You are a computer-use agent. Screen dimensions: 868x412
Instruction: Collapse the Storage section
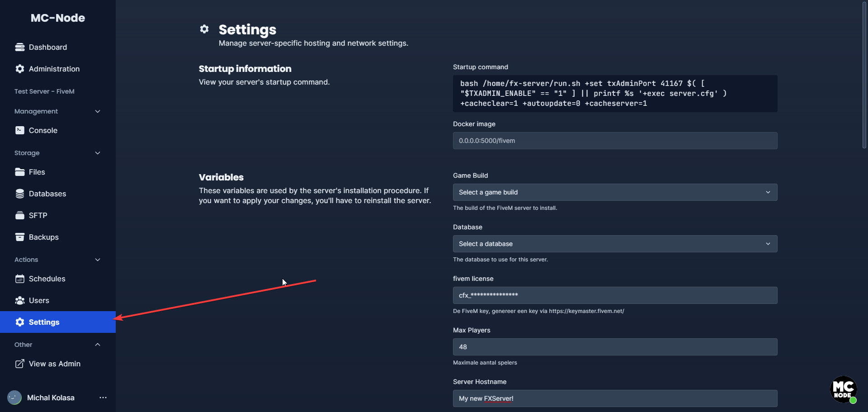tap(98, 153)
